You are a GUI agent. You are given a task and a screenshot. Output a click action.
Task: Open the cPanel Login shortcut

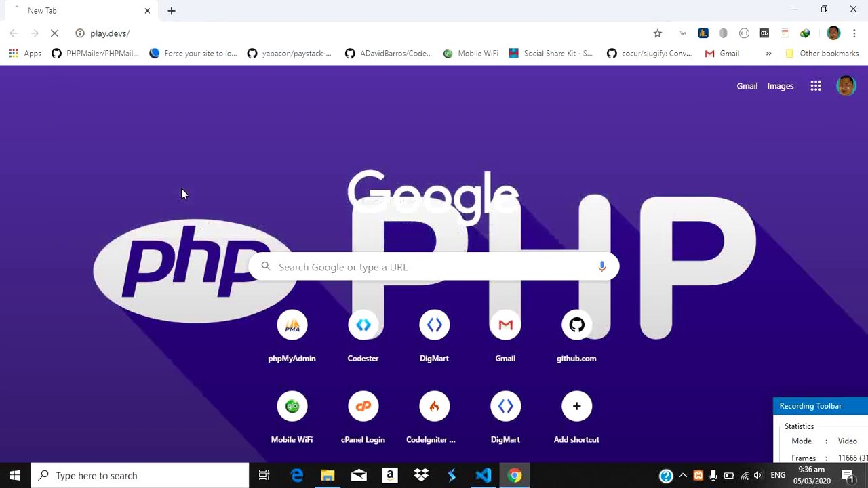(363, 418)
